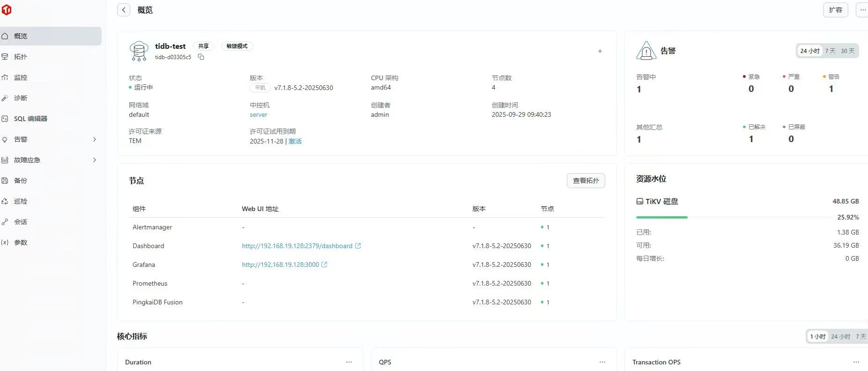The image size is (868, 371).
Task: Open the SQL 编辑器 sidebar item
Action: (x=30, y=119)
